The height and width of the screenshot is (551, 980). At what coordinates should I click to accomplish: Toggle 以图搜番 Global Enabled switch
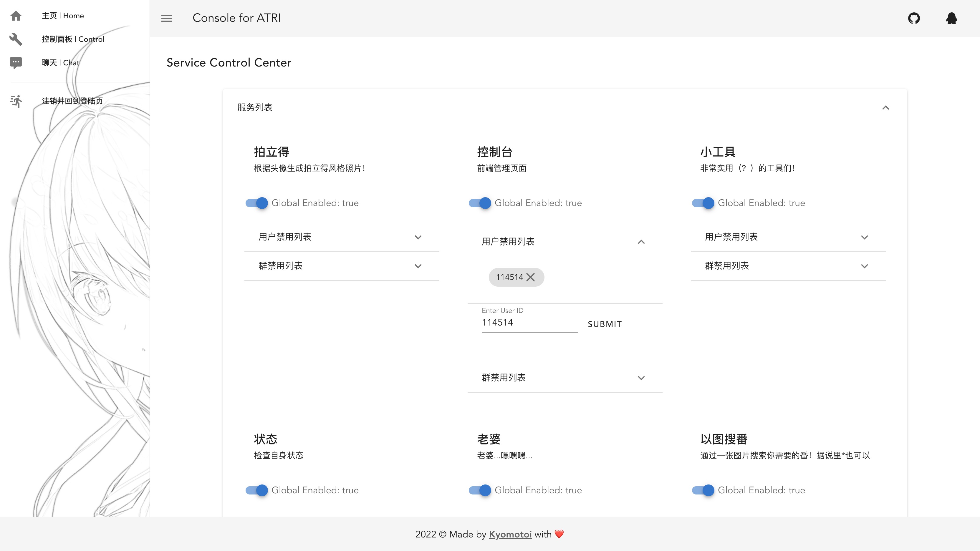703,490
